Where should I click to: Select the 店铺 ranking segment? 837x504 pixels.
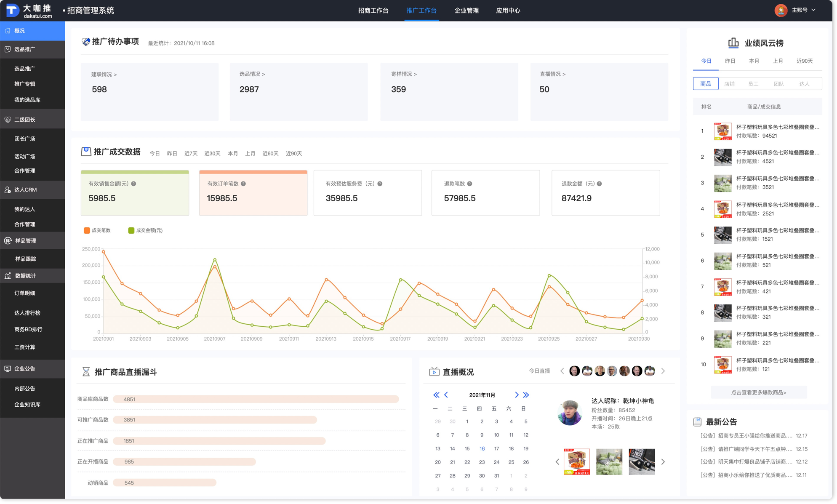[729, 84]
